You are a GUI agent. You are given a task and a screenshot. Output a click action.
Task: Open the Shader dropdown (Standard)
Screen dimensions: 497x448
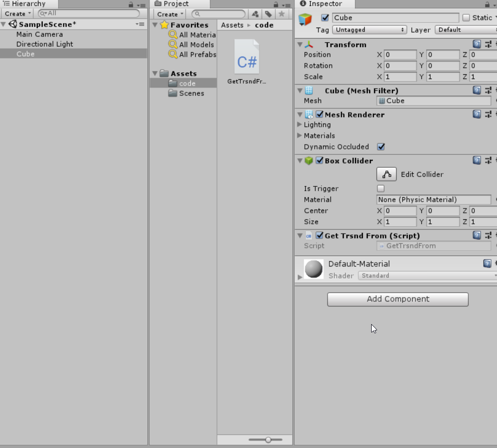(x=428, y=275)
